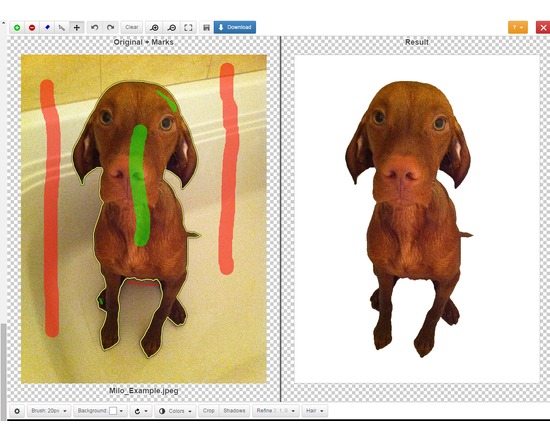
Task: Open the Refine settings dropdown
Action: [x=276, y=411]
